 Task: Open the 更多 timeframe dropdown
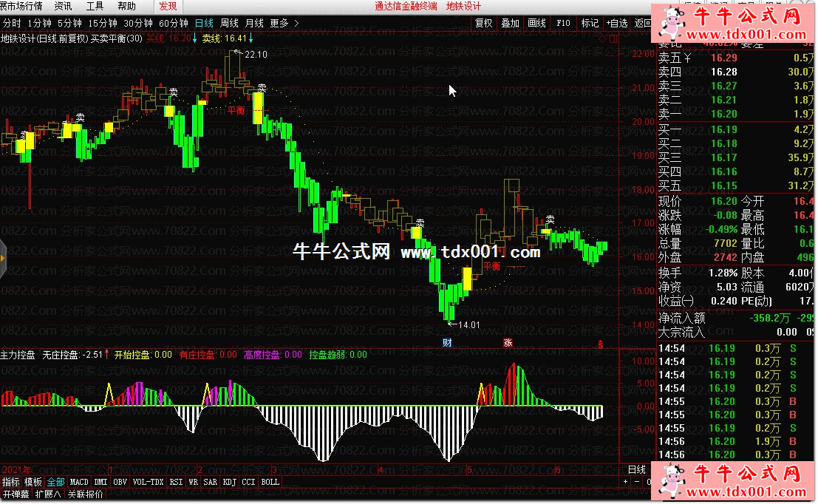click(x=279, y=23)
